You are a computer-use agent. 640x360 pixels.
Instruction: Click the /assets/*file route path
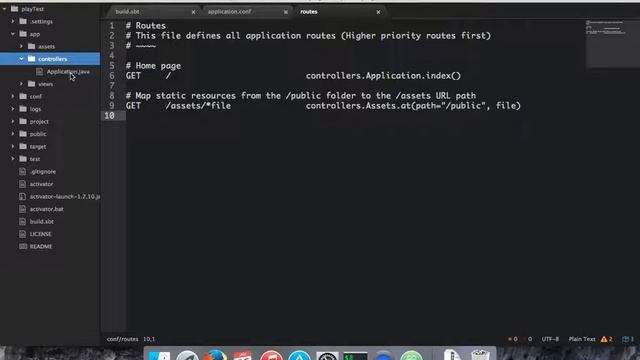(198, 106)
